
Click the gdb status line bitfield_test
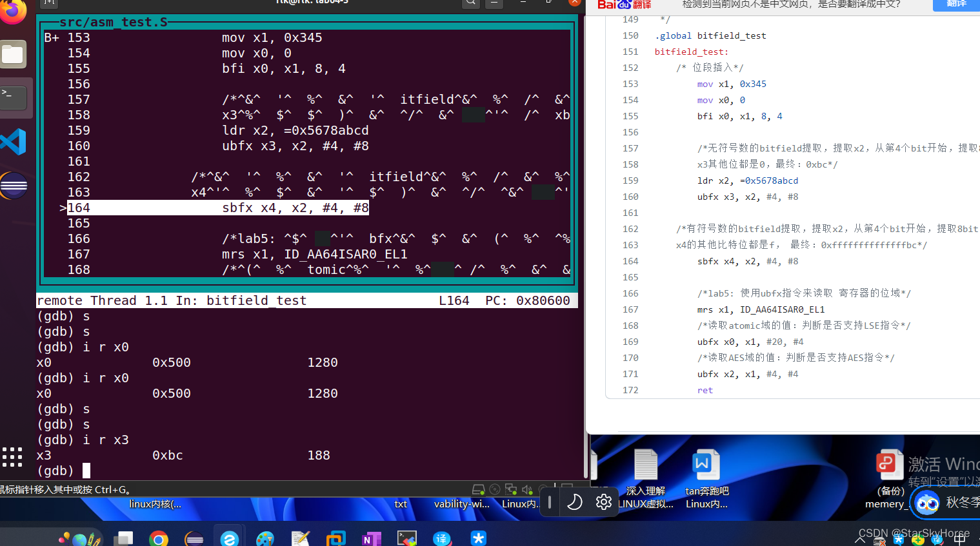pyautogui.click(x=256, y=300)
